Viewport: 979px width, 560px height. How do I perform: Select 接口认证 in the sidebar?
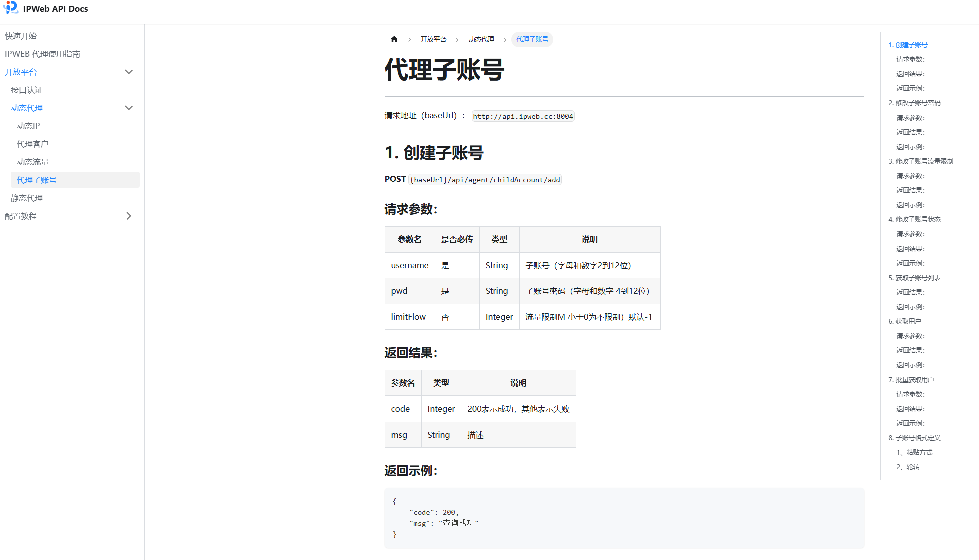tap(27, 90)
